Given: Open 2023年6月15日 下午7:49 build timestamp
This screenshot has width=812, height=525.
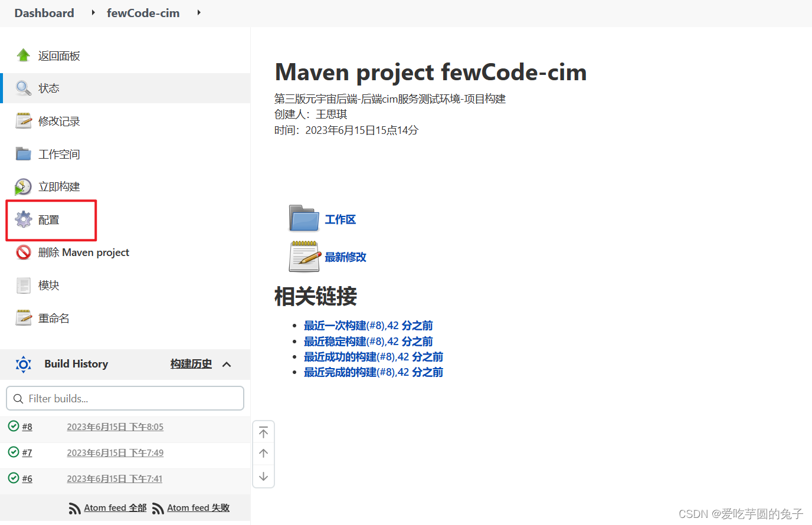Looking at the screenshot, I should [115, 452].
